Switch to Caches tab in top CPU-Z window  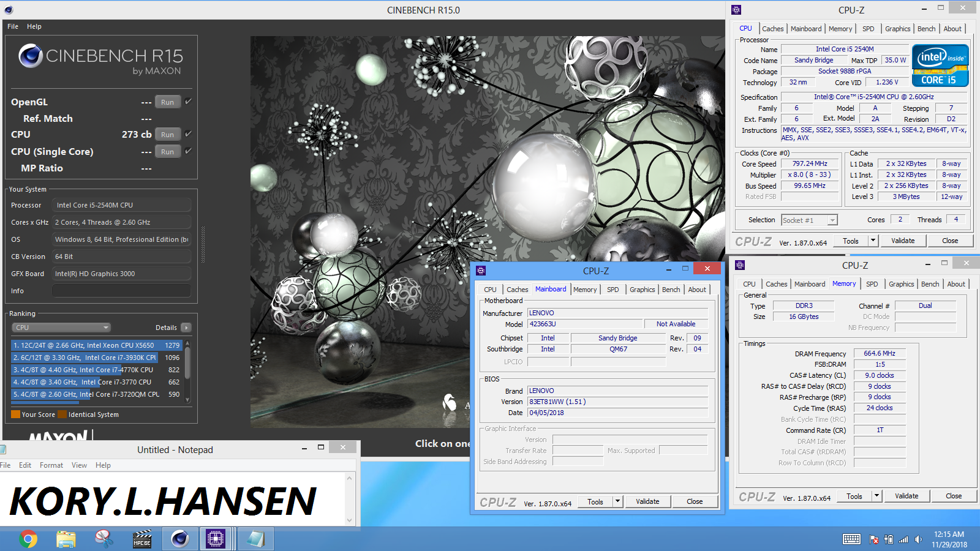[772, 29]
